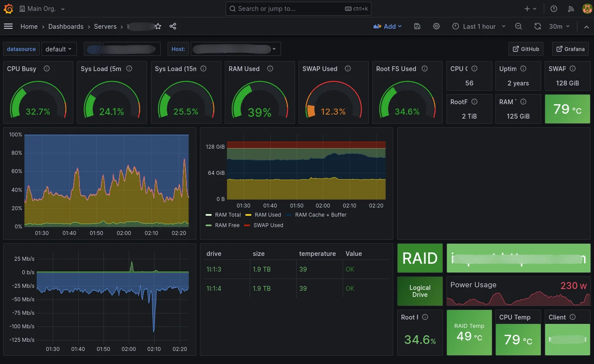Click the Dashboards breadcrumb item
The height and width of the screenshot is (364, 594).
pos(65,27)
